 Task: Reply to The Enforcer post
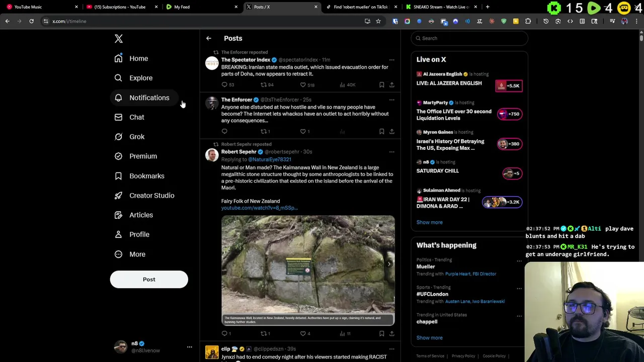click(224, 131)
